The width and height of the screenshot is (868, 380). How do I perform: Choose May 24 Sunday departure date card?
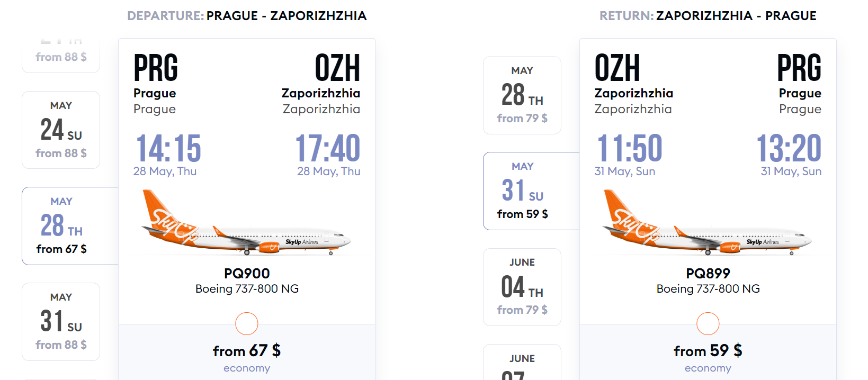point(61,130)
